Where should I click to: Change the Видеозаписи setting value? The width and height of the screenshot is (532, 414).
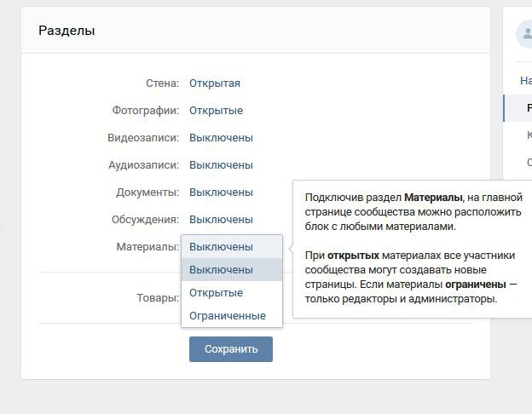click(x=221, y=138)
